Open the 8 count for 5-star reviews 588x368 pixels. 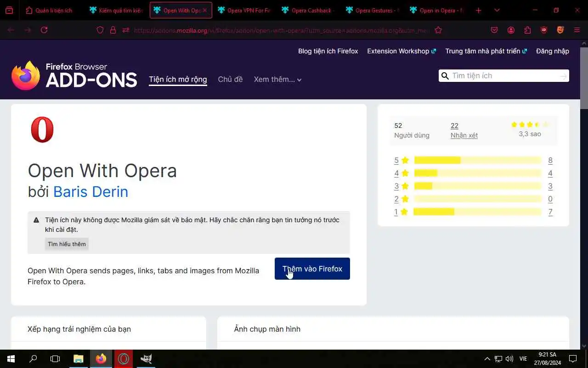tap(550, 160)
